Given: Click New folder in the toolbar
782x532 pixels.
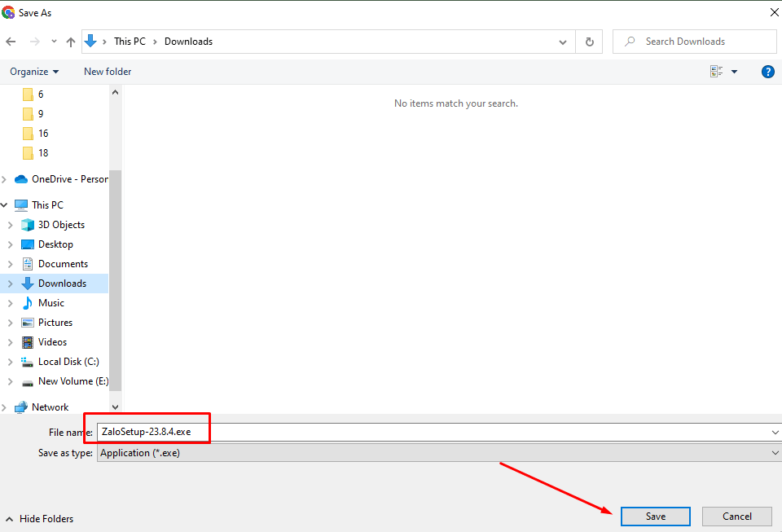Looking at the screenshot, I should pyautogui.click(x=108, y=72).
